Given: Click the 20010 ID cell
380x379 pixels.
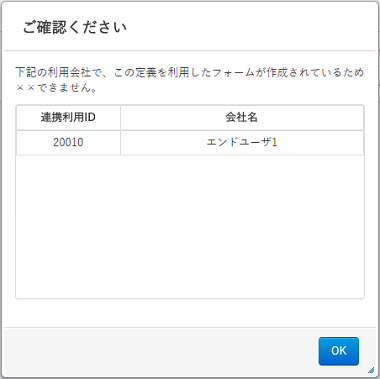Looking at the screenshot, I should (68, 142).
